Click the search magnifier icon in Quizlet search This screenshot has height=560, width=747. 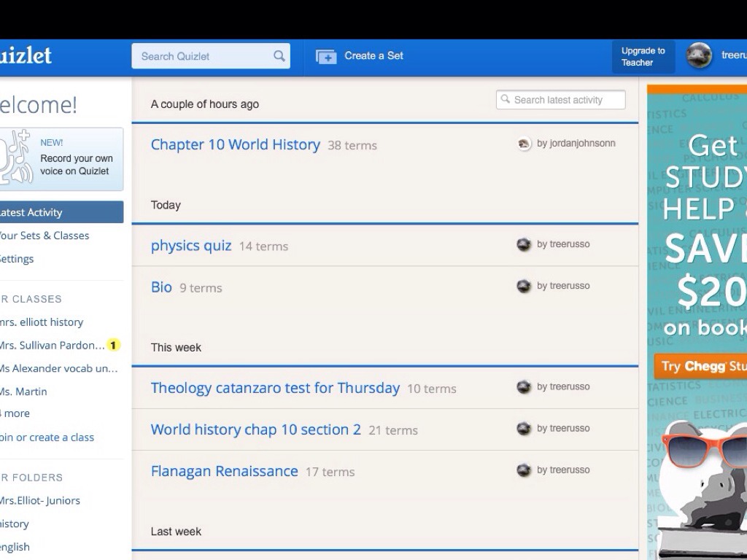tap(279, 56)
